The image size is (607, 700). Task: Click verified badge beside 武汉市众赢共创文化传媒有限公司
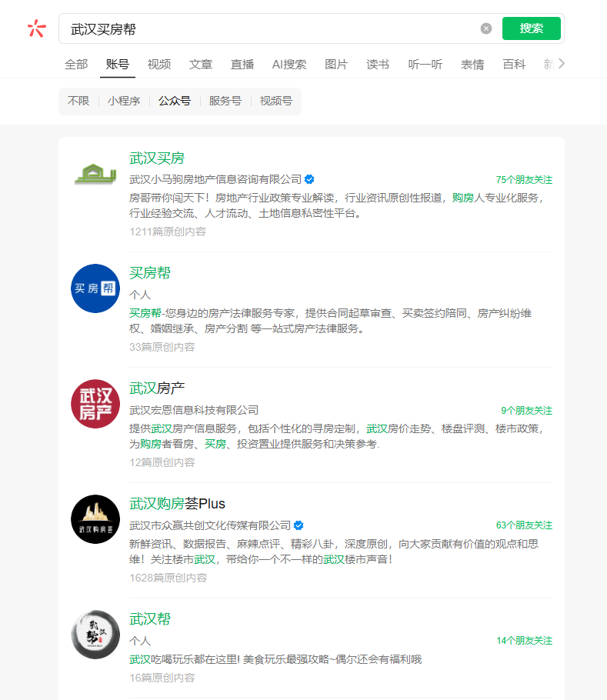tap(298, 525)
